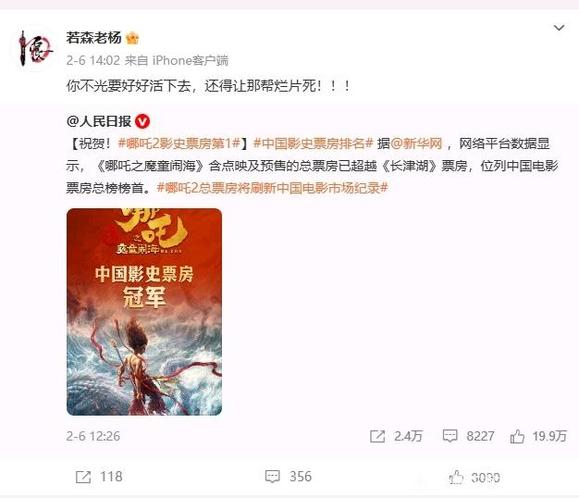Enlarge the 哪吒 movie poster thumbnail

144,312
